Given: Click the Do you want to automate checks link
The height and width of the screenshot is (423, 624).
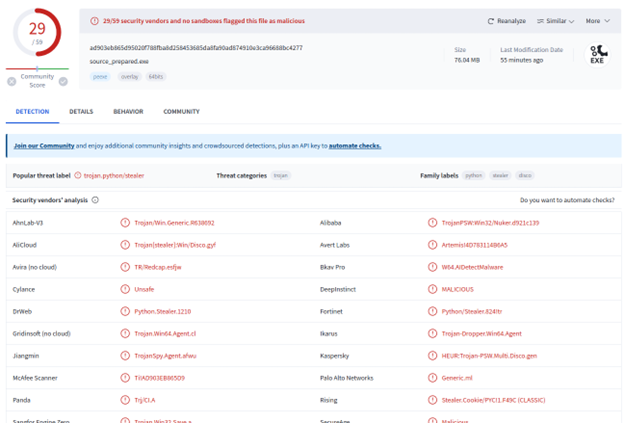Looking at the screenshot, I should point(567,200).
